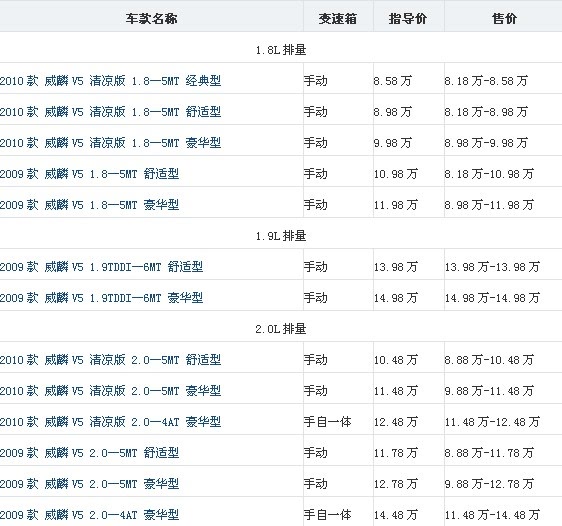Open 2009款 威麟V5 1.8—5MT 豪华型 link

[x=90, y=205]
